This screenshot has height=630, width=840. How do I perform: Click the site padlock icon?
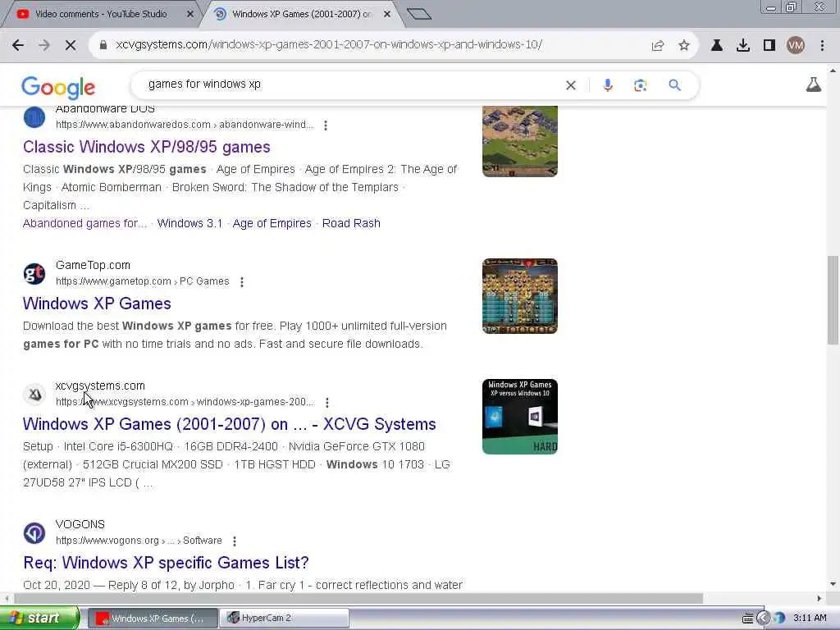103,45
